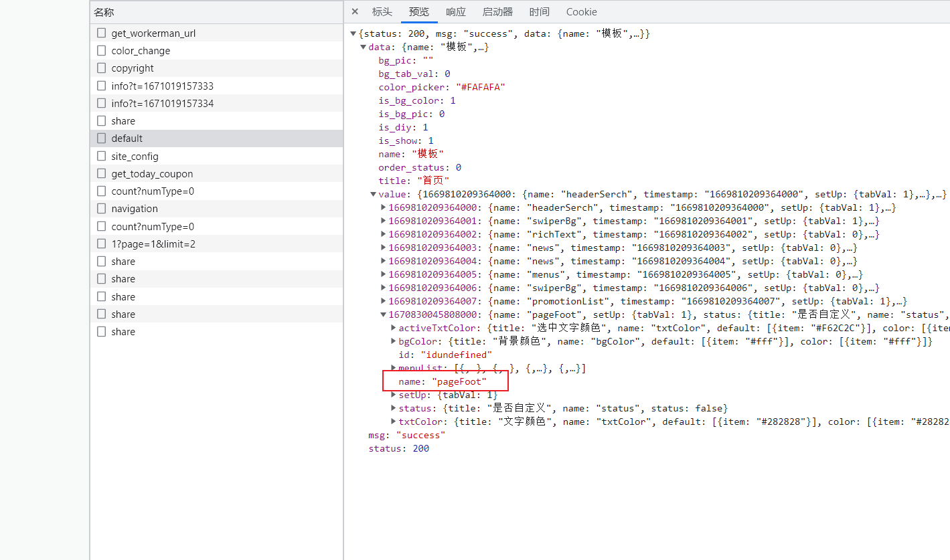Open the Cookie tab
The width and height of the screenshot is (950, 560).
coord(581,11)
